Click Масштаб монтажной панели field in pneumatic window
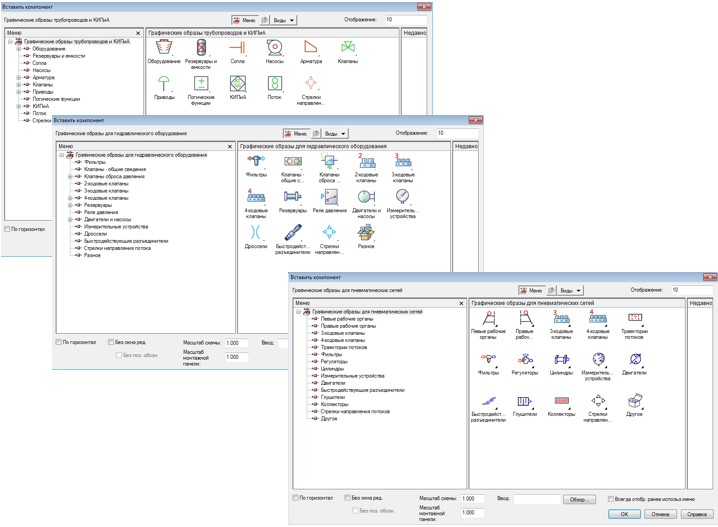The image size is (718, 527). [472, 513]
